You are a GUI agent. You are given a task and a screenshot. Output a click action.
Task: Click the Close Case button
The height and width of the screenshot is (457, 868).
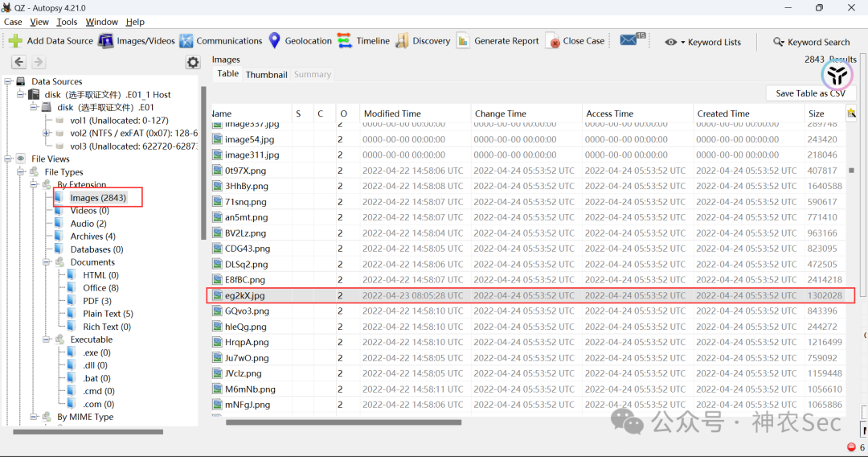575,41
